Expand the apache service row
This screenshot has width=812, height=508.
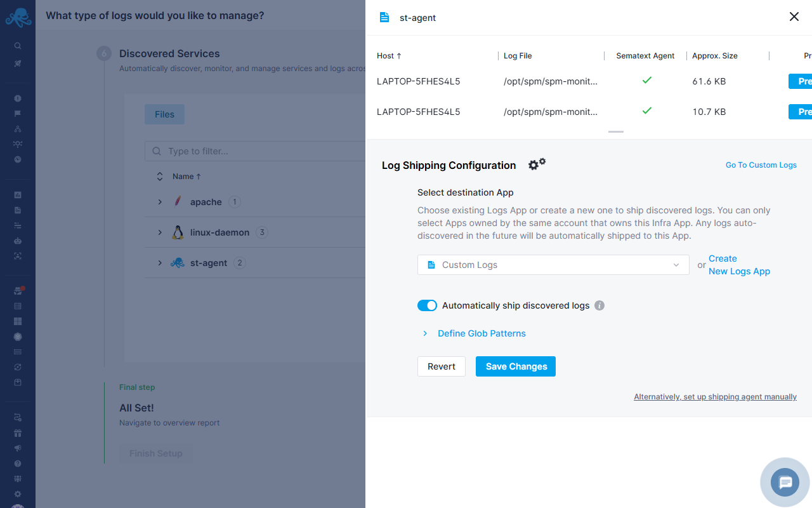tap(160, 201)
